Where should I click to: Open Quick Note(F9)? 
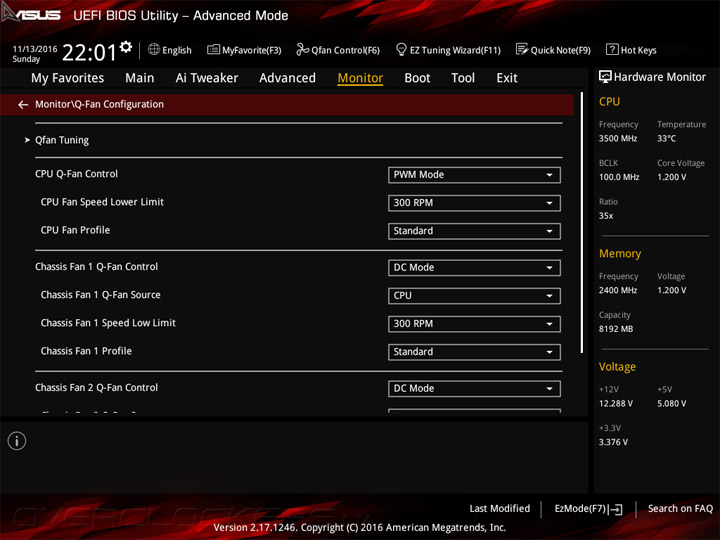(x=553, y=50)
